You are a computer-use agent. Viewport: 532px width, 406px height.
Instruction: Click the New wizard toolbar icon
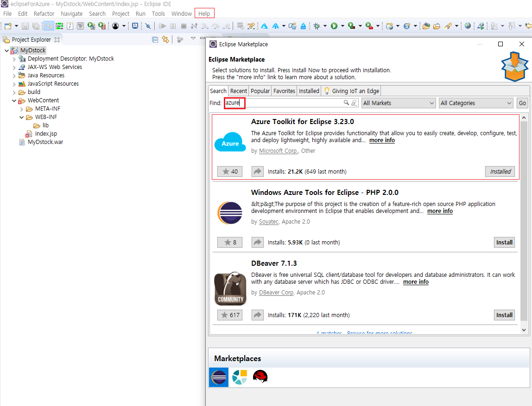[8, 26]
